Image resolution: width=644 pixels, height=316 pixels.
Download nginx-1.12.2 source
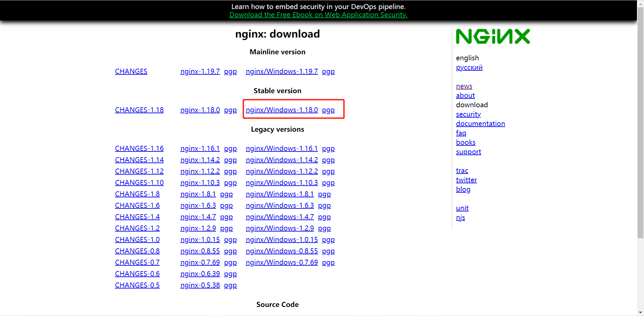[x=200, y=171]
